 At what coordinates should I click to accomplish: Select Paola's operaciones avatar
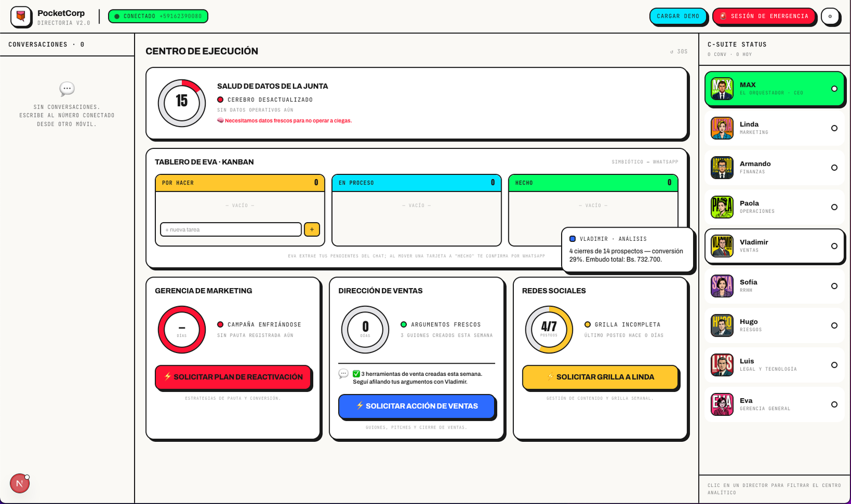(x=722, y=207)
